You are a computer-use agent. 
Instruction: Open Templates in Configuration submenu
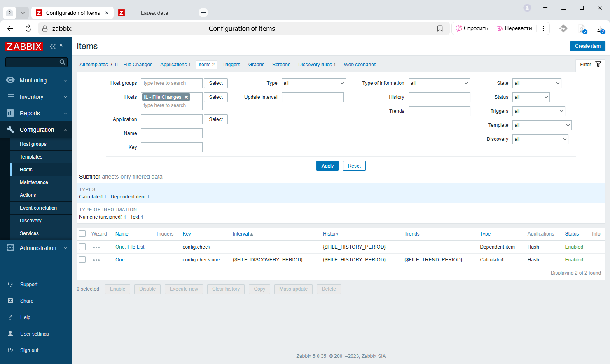[31, 157]
